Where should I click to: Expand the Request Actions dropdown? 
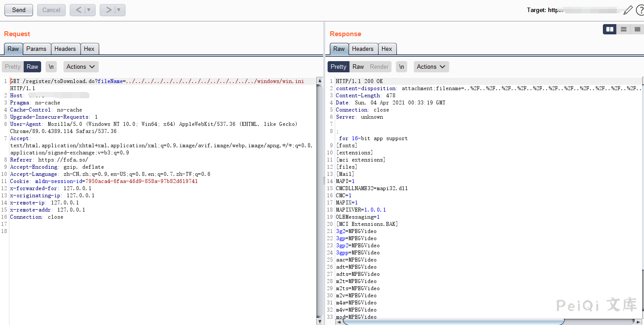[81, 67]
